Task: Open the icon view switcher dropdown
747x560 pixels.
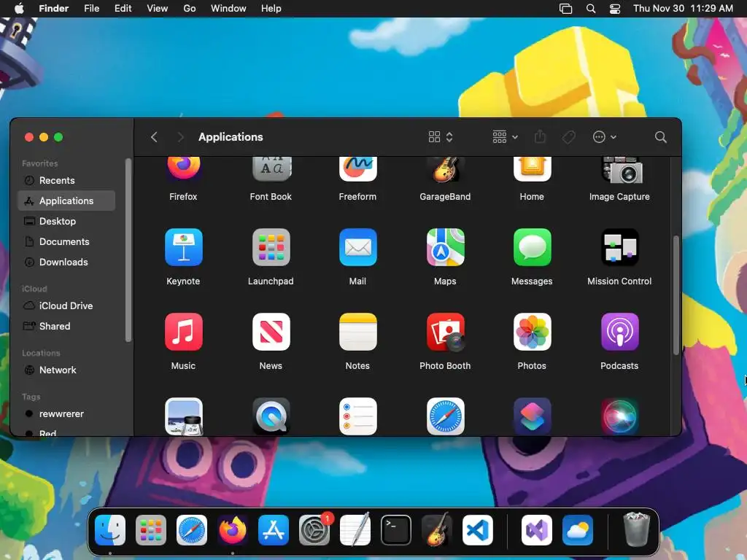Action: pos(440,137)
